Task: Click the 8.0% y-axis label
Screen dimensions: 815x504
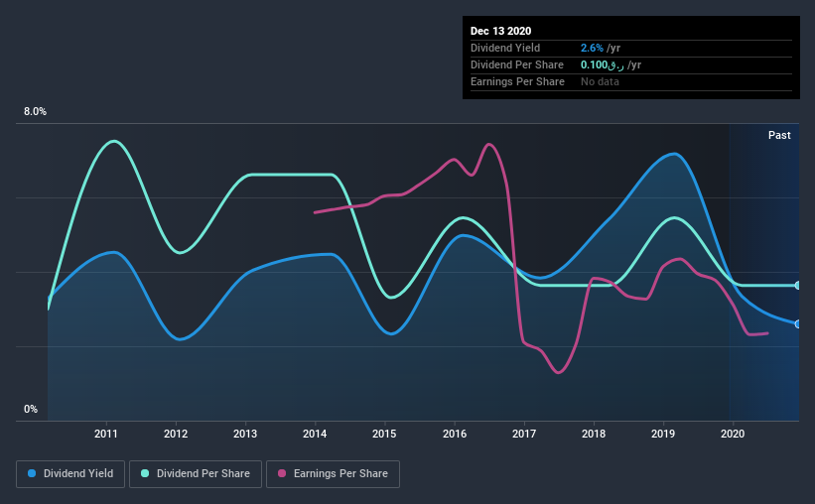Action: click(35, 112)
